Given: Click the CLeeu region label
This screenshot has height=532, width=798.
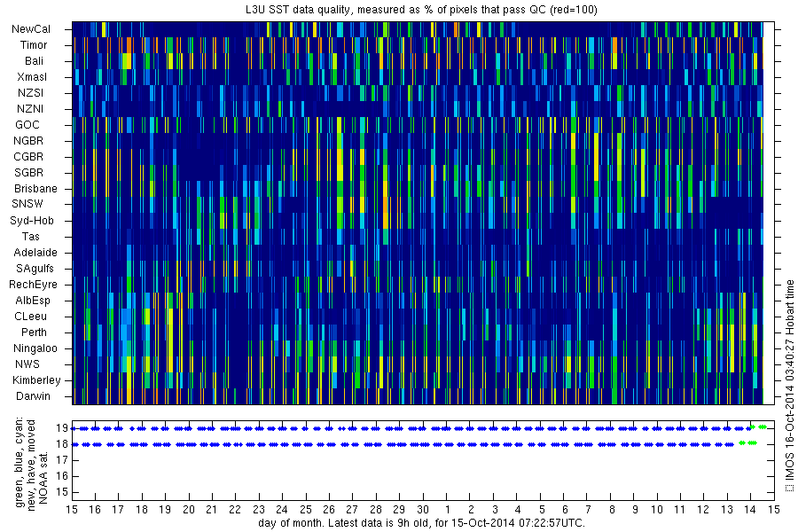Looking at the screenshot, I should (x=30, y=317).
